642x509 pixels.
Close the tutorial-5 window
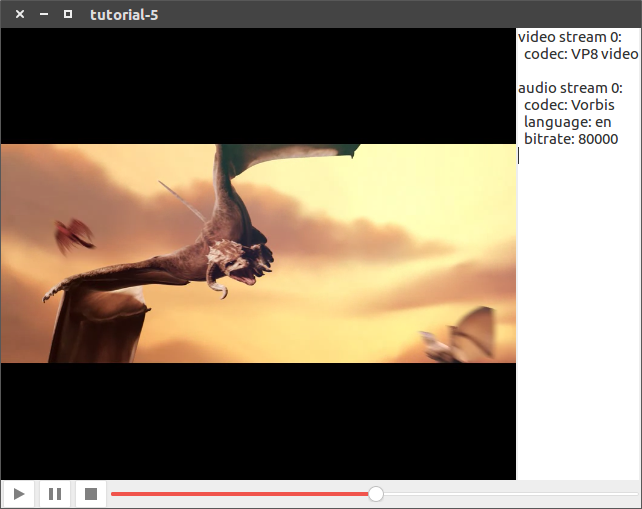click(20, 14)
